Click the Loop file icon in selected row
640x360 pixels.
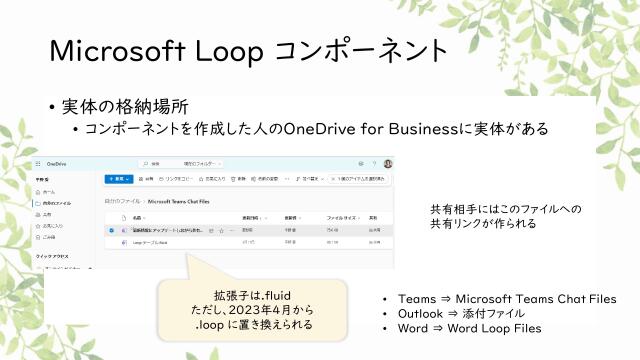(x=124, y=230)
